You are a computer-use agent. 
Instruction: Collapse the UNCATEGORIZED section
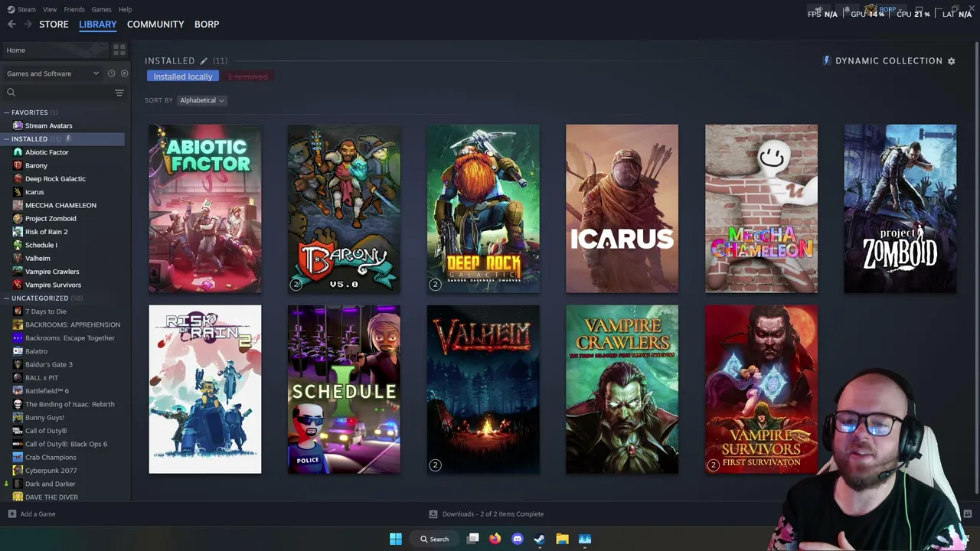coord(6,298)
